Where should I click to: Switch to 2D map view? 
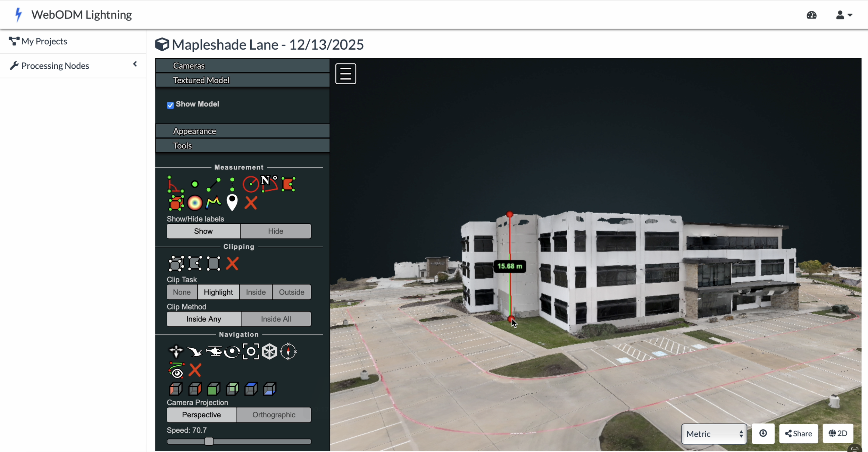(838, 434)
